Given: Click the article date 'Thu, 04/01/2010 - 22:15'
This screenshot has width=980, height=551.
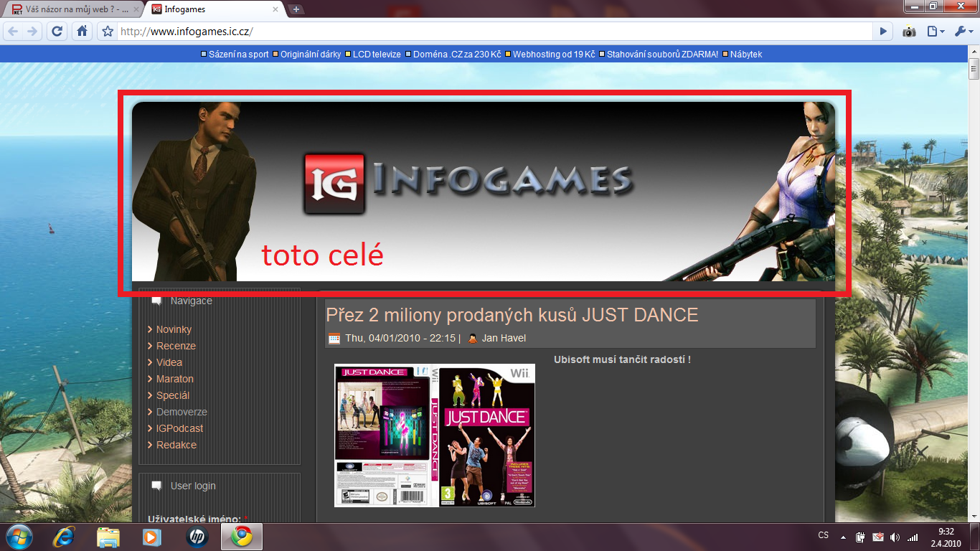Looking at the screenshot, I should (x=400, y=338).
